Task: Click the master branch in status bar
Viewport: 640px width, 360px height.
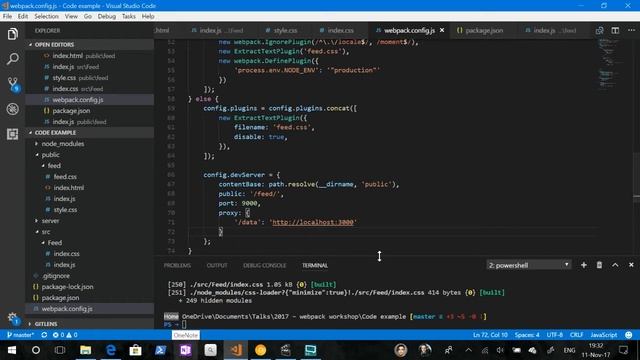Action: (20, 335)
